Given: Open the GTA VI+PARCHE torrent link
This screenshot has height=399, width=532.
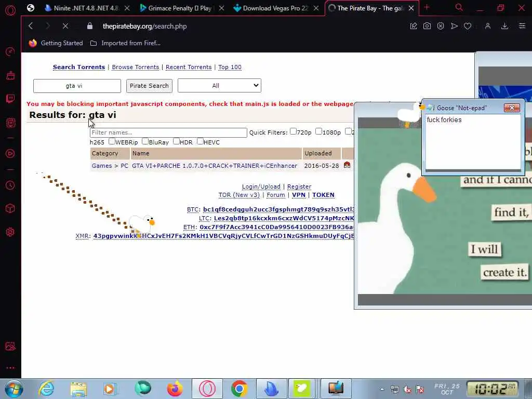Looking at the screenshot, I should (x=215, y=166).
